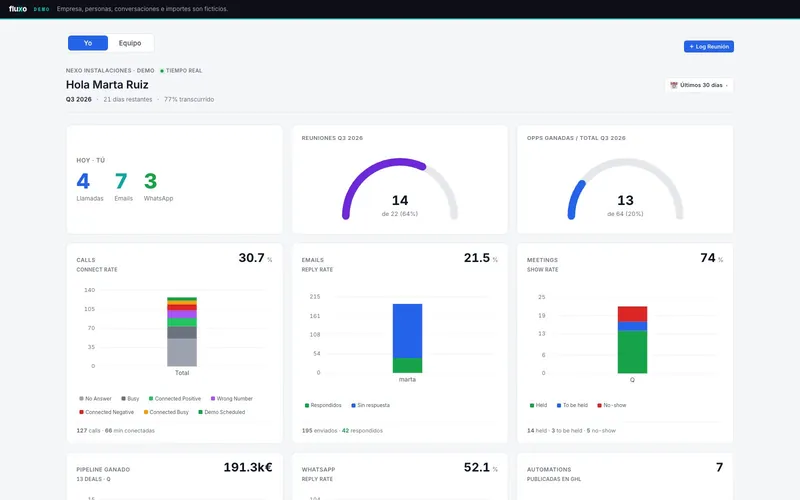Click the CALLS card title
800x500 pixels.
86,260
